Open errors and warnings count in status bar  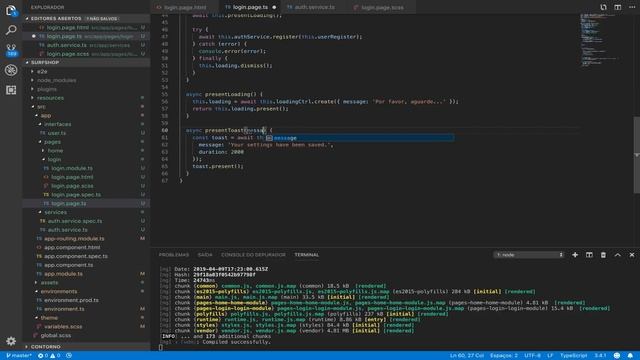pos(49,356)
